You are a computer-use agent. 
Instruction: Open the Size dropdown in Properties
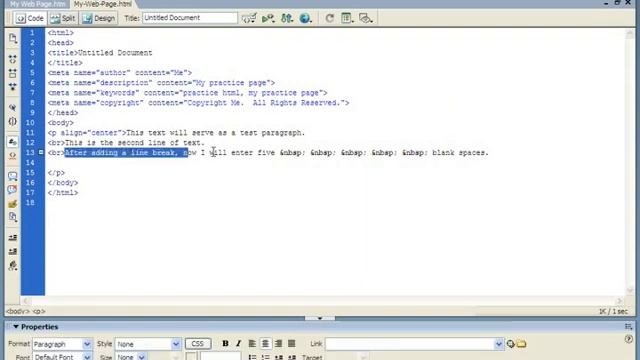(x=131, y=356)
